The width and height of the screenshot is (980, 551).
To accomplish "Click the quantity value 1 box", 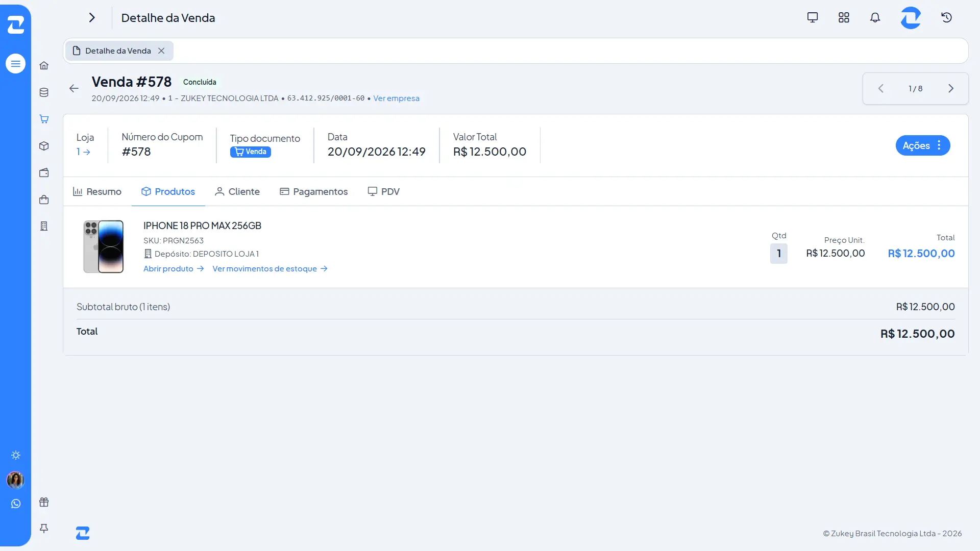I will point(779,254).
